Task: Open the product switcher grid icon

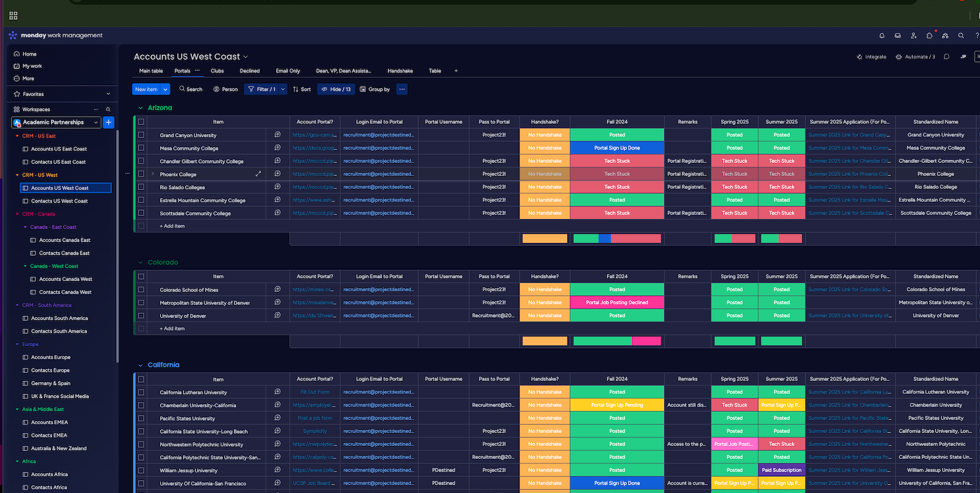Action: [x=14, y=15]
